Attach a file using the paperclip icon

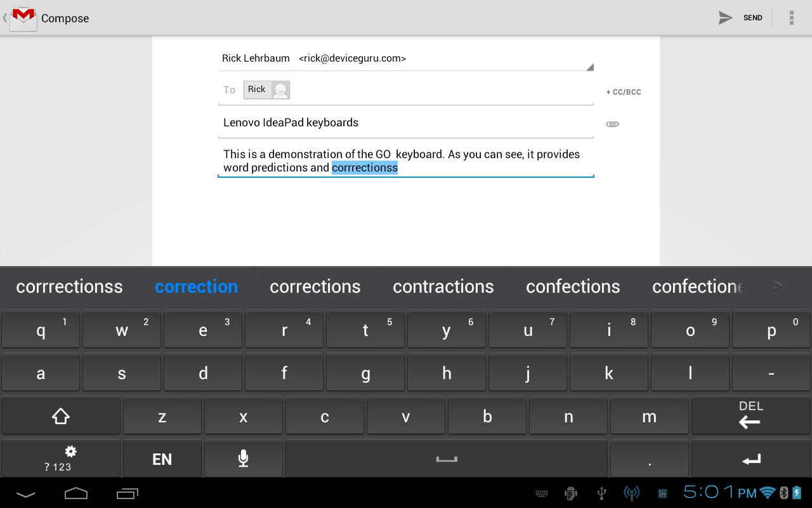613,124
